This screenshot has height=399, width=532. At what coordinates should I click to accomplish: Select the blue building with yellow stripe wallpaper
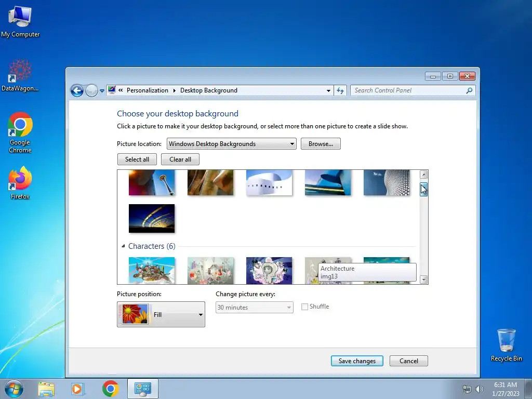click(x=328, y=183)
